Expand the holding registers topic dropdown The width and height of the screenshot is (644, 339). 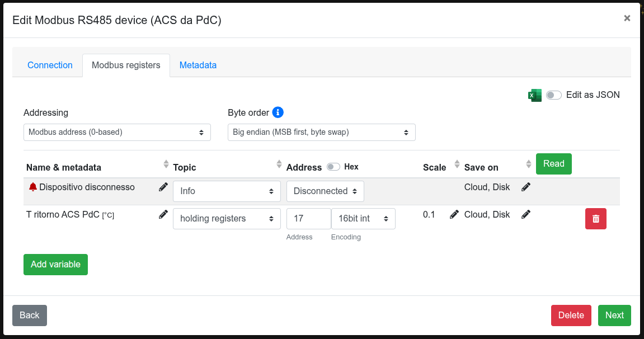[x=227, y=219]
